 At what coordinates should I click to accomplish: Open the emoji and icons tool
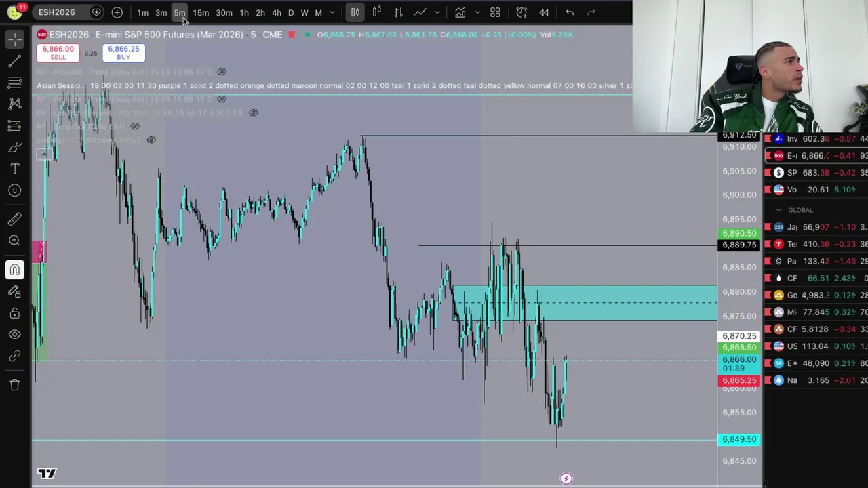point(14,190)
